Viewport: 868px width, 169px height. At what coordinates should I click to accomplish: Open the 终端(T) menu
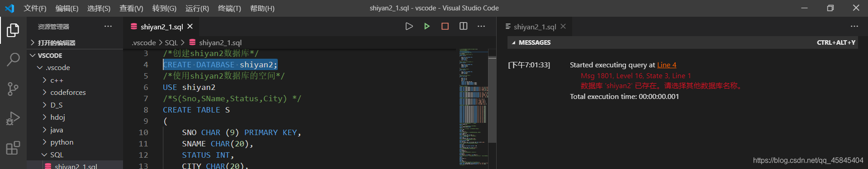(x=229, y=8)
